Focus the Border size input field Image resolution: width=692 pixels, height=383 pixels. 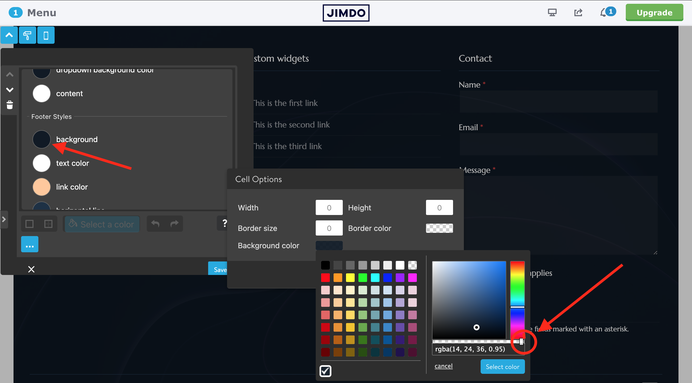click(329, 228)
